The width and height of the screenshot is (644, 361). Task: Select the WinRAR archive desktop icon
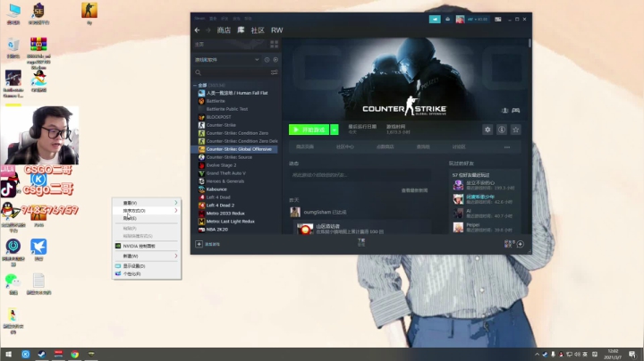(38, 52)
